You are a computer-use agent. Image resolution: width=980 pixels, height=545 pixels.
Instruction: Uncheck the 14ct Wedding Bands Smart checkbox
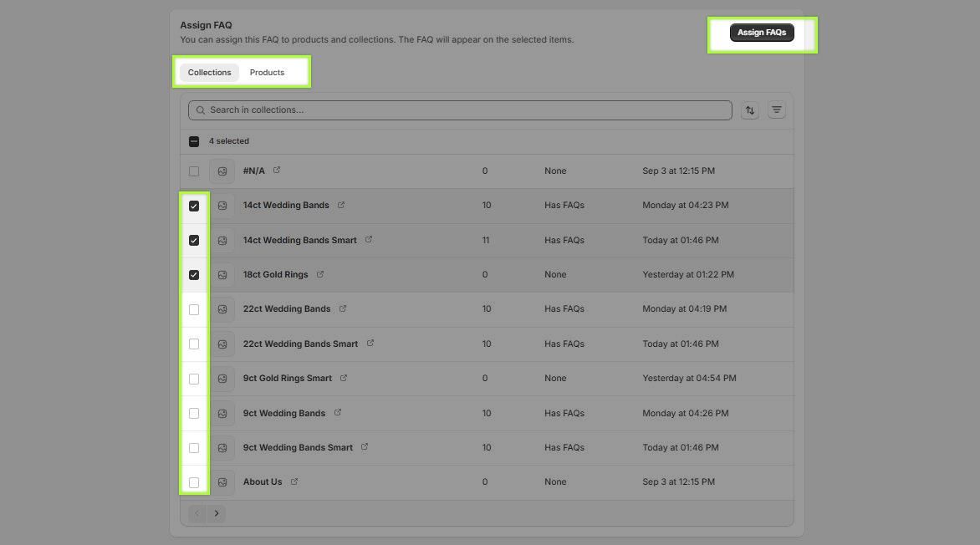(194, 241)
